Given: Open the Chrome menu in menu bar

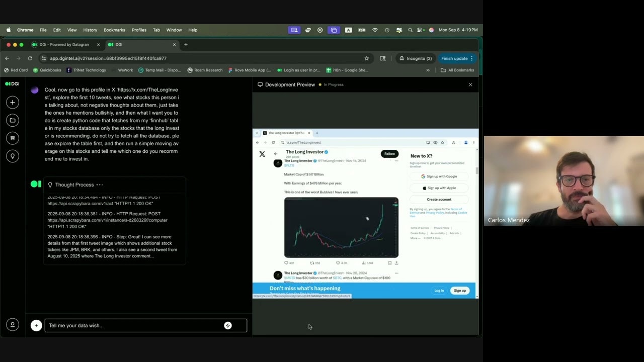Looking at the screenshot, I should (25, 30).
